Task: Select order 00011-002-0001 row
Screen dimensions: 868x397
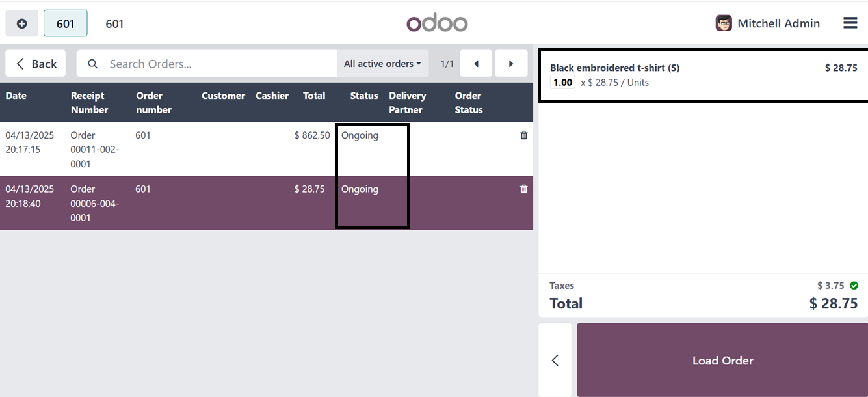Action: (267, 149)
